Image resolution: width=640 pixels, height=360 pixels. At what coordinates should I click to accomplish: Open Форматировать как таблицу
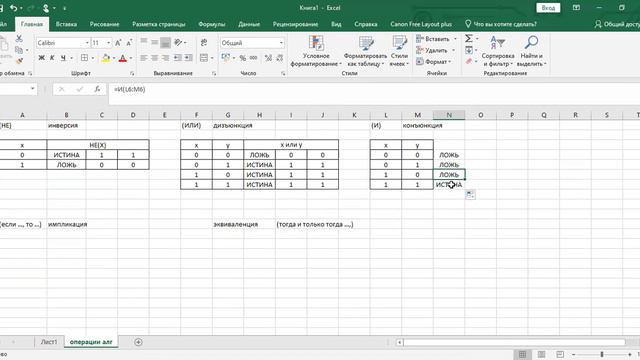(365, 51)
